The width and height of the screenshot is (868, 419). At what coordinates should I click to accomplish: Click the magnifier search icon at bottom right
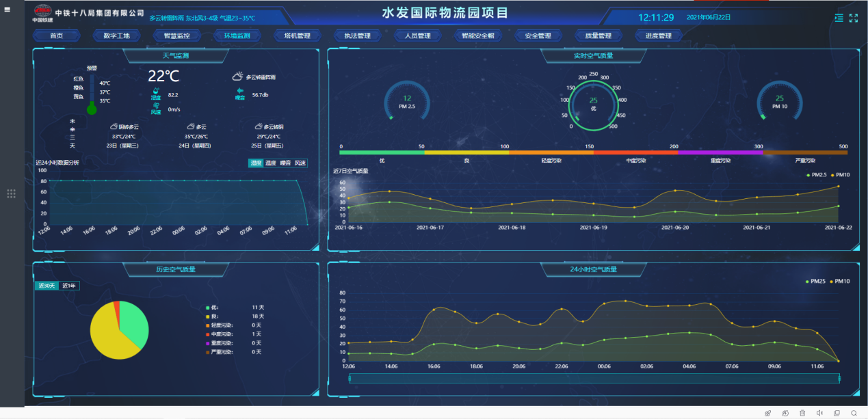(x=854, y=413)
